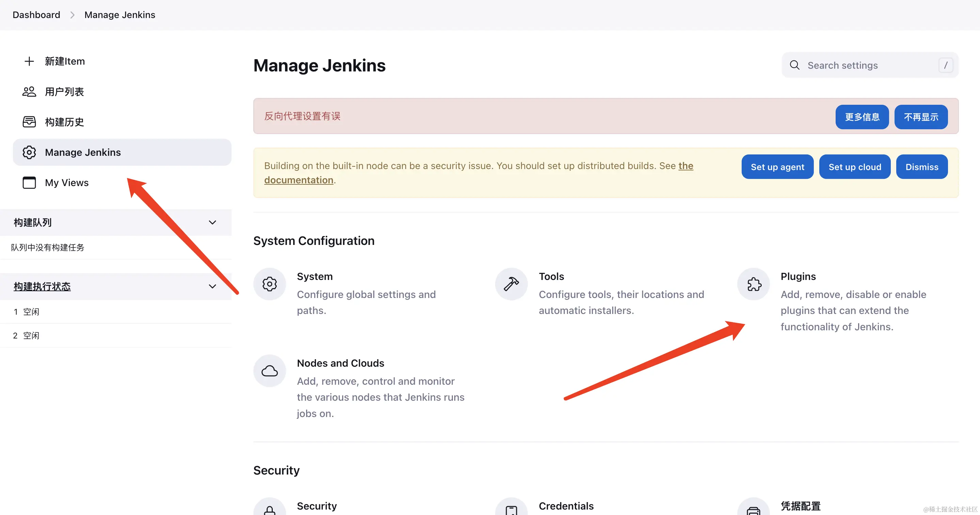This screenshot has width=980, height=515.
Task: Click the My Views window icon
Action: [29, 183]
